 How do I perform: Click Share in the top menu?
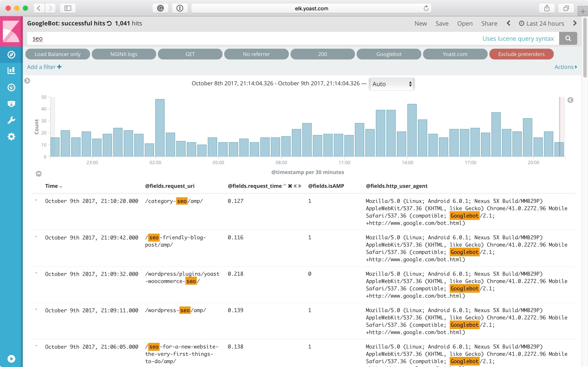point(489,23)
